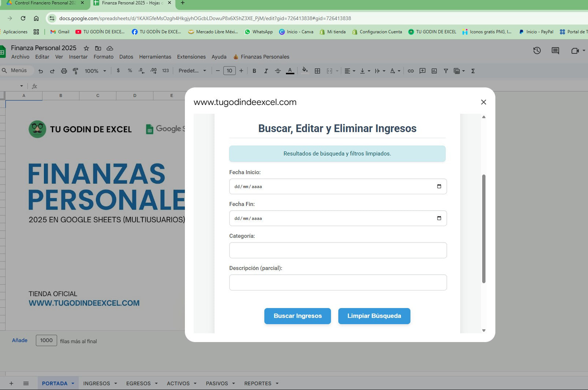Apply currency format with dollar icon
588x390 pixels.
point(118,71)
